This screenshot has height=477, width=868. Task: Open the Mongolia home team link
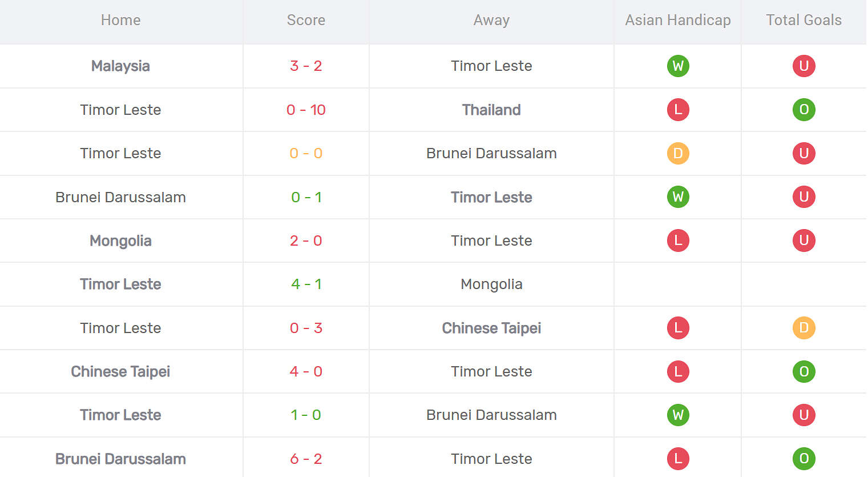[120, 240]
